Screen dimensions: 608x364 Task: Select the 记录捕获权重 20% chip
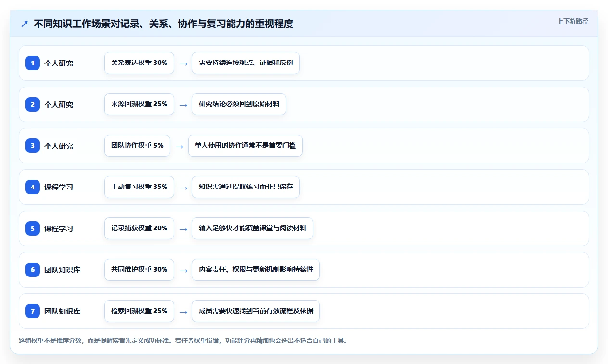(x=139, y=228)
